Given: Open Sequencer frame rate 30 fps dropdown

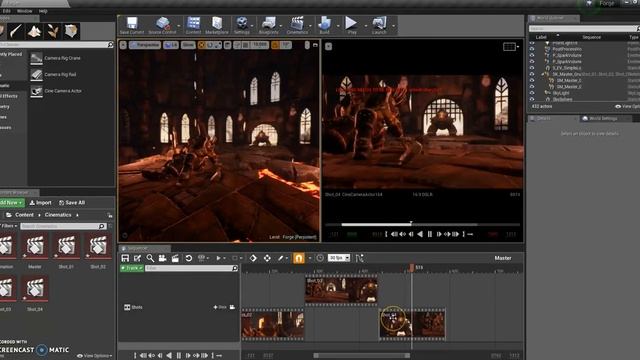Looking at the screenshot, I should click(339, 258).
